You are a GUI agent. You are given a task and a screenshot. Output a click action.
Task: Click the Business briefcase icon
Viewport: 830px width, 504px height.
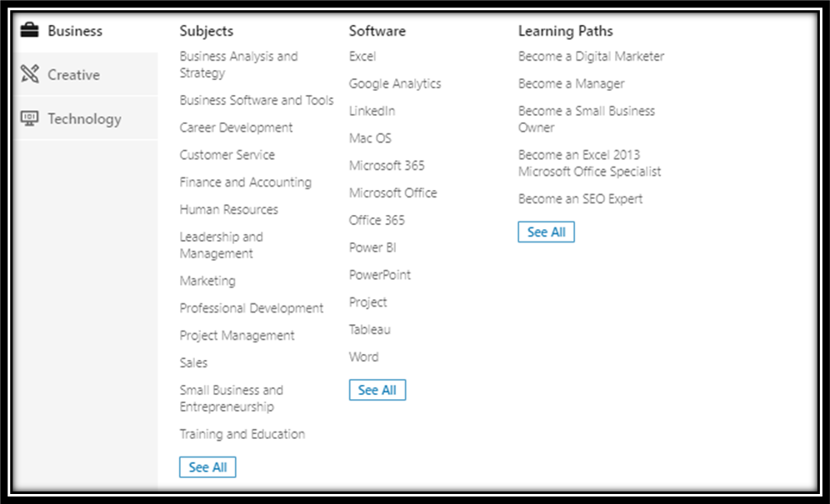pos(30,31)
